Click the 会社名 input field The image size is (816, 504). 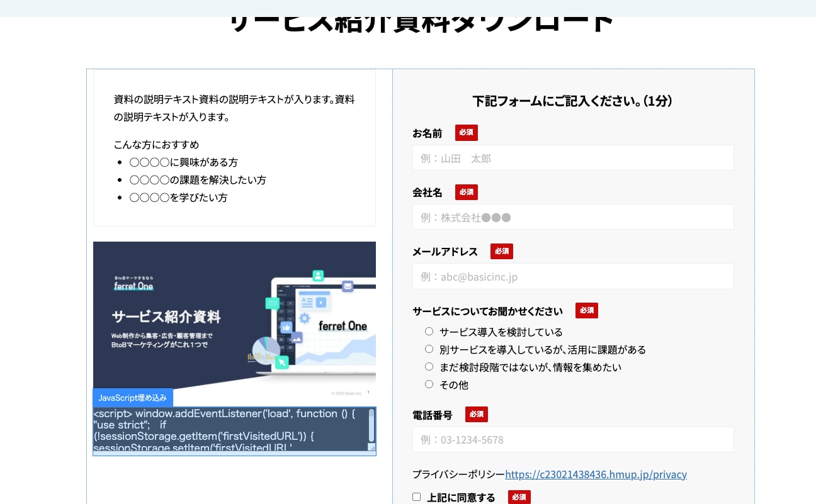(573, 216)
